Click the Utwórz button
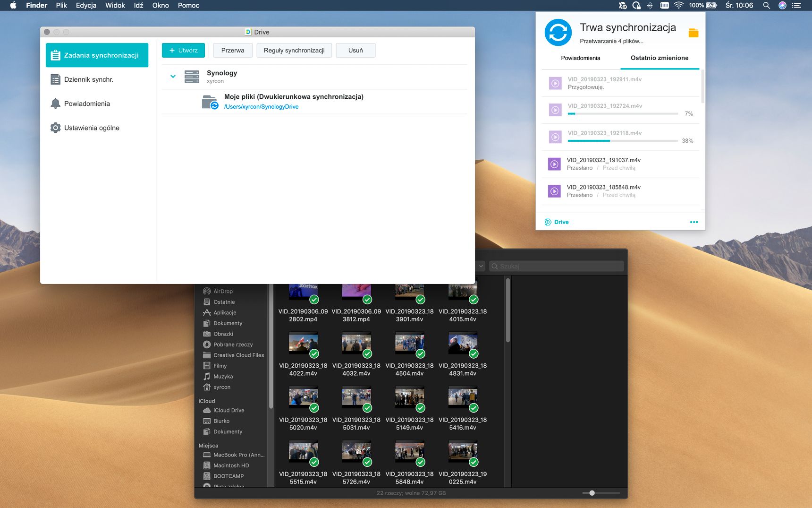 pyautogui.click(x=183, y=51)
